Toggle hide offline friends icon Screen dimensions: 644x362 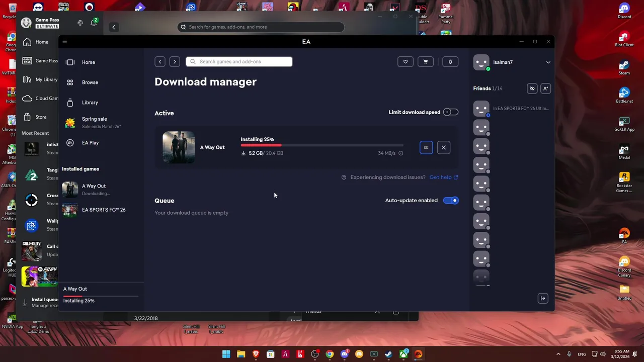pos(532,88)
